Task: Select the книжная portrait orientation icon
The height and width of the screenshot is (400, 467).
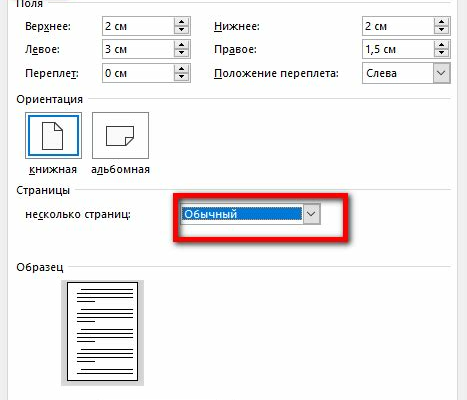Action: [53, 136]
